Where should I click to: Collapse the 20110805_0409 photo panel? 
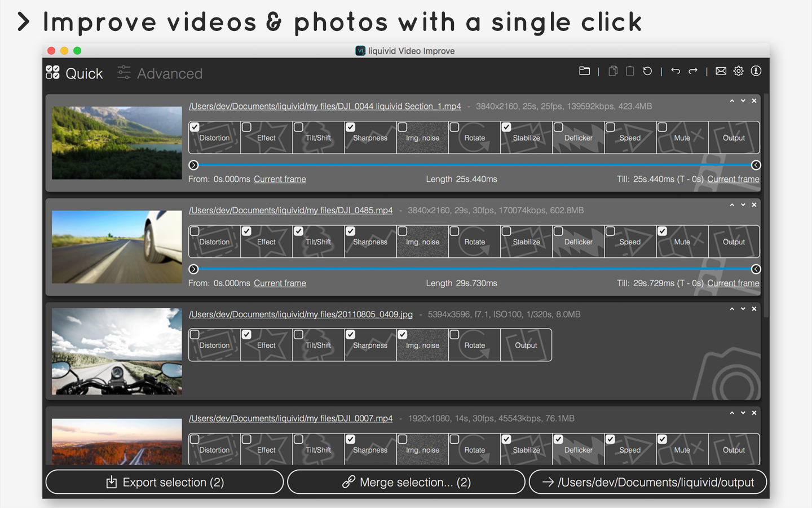(732, 309)
